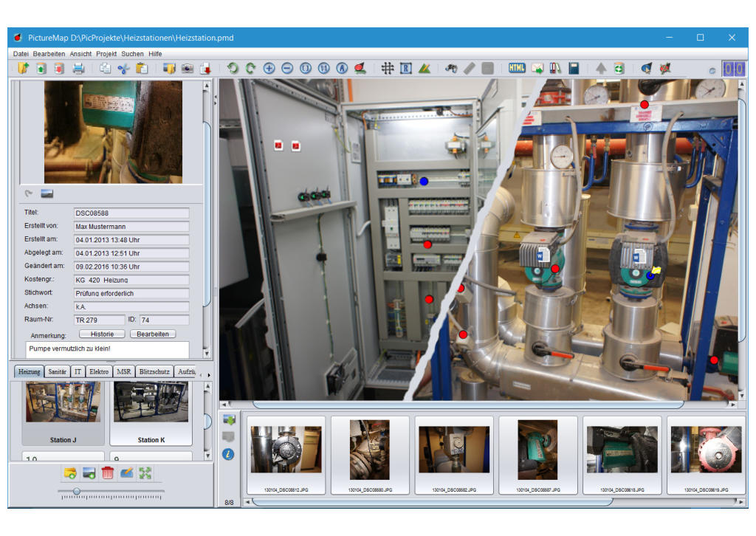Click the camera toolbar icon
756x536 pixels.
click(187, 69)
